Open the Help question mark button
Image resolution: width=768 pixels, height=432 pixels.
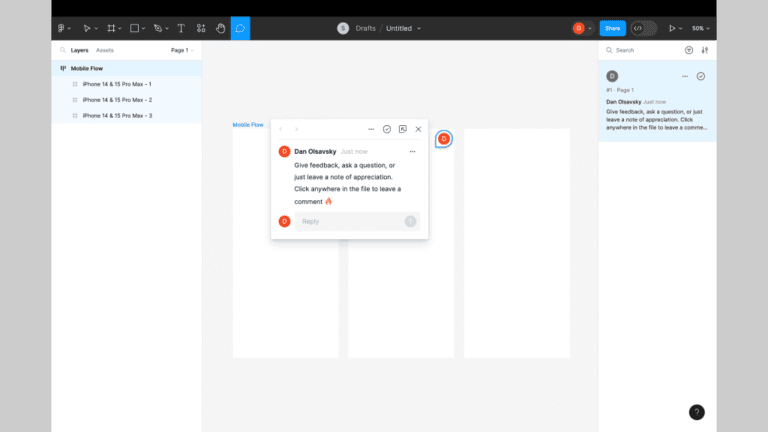pos(697,412)
